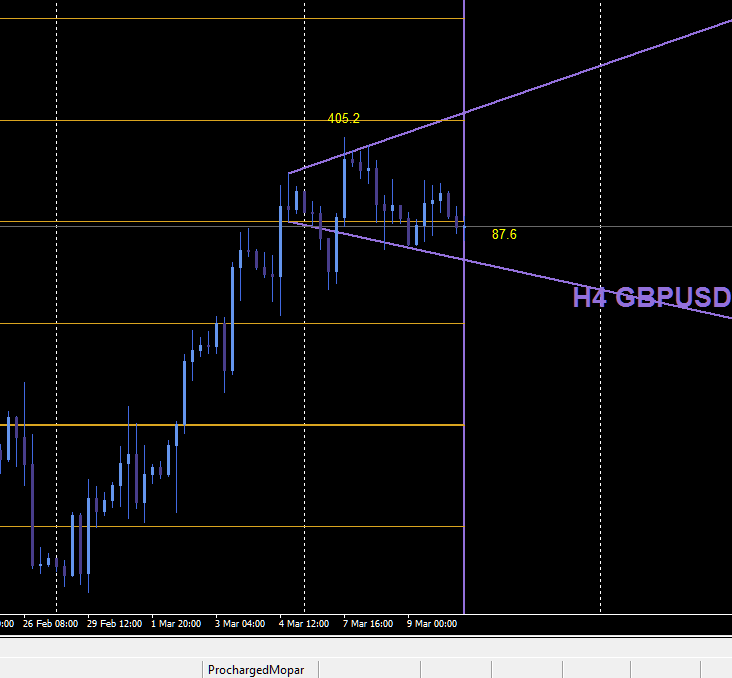Screen dimensions: 732x678
Task: Click the 1 Mar 20:00 time label
Action: pyautogui.click(x=176, y=624)
